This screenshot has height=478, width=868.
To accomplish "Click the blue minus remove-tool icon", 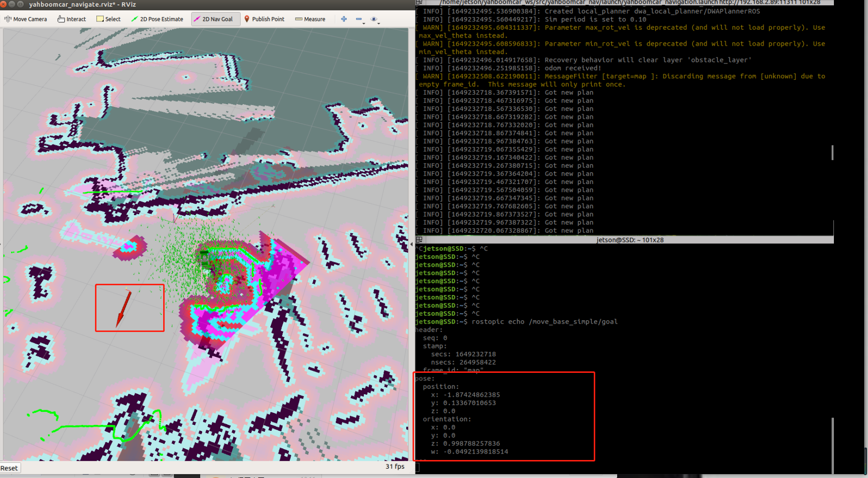I will coord(359,19).
